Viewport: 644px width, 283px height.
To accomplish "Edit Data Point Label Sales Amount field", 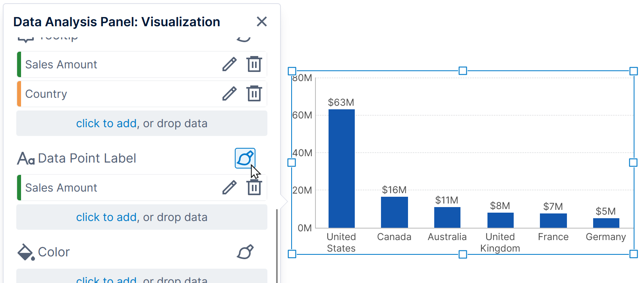I will (x=229, y=188).
